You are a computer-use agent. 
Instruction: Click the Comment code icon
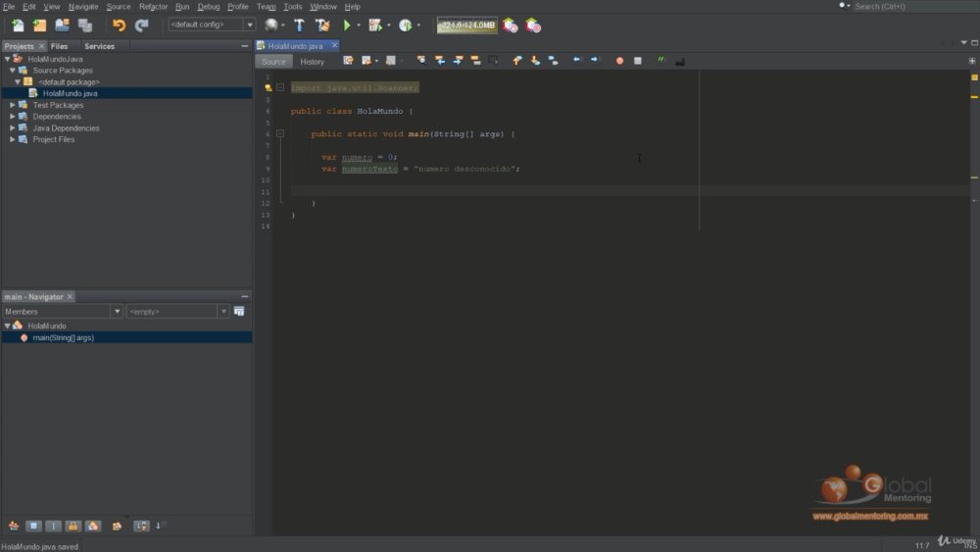coord(661,61)
